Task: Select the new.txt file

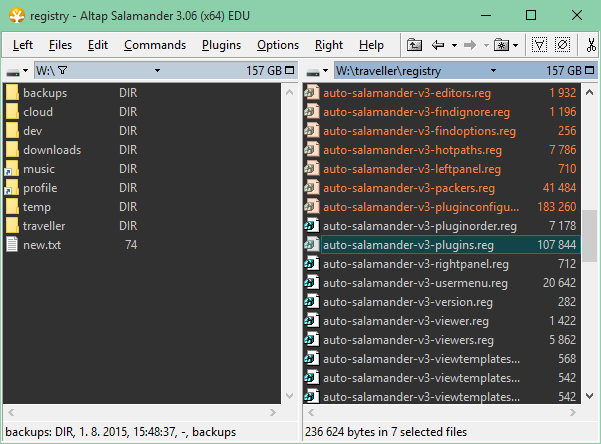Action: [42, 245]
